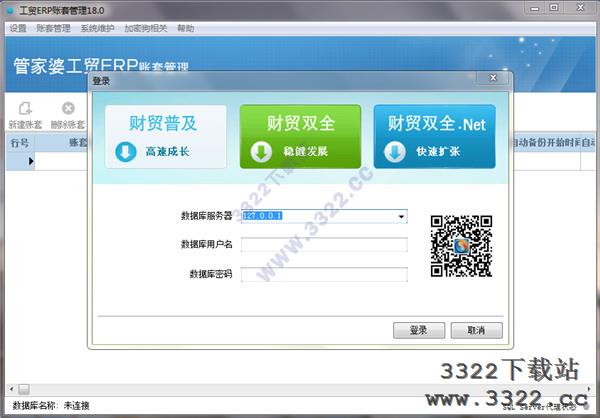Open the 系统维护 menu

click(x=97, y=28)
